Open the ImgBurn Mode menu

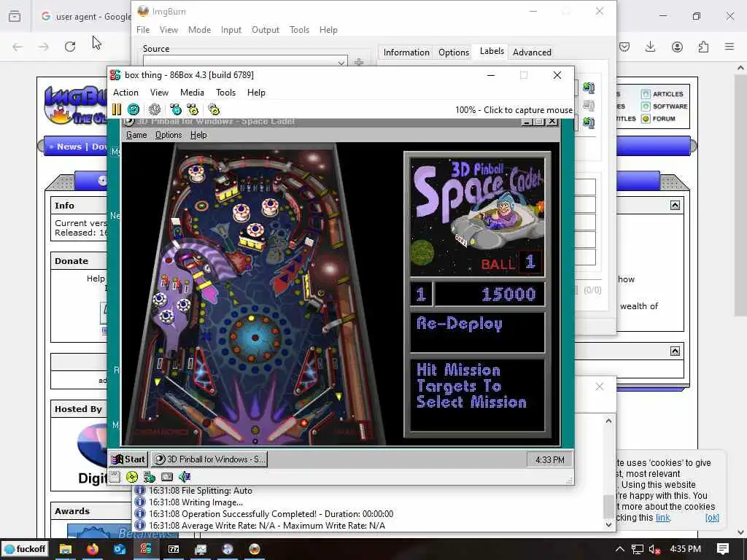coord(199,29)
